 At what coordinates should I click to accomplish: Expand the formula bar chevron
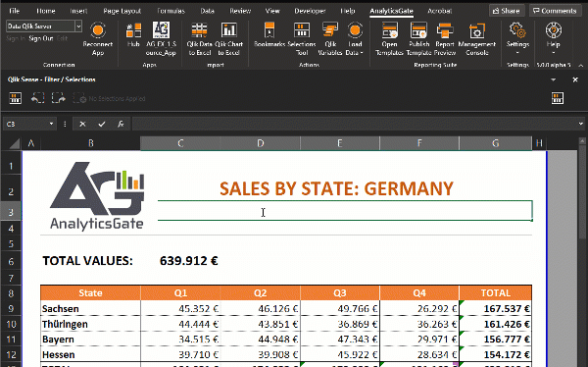point(580,124)
